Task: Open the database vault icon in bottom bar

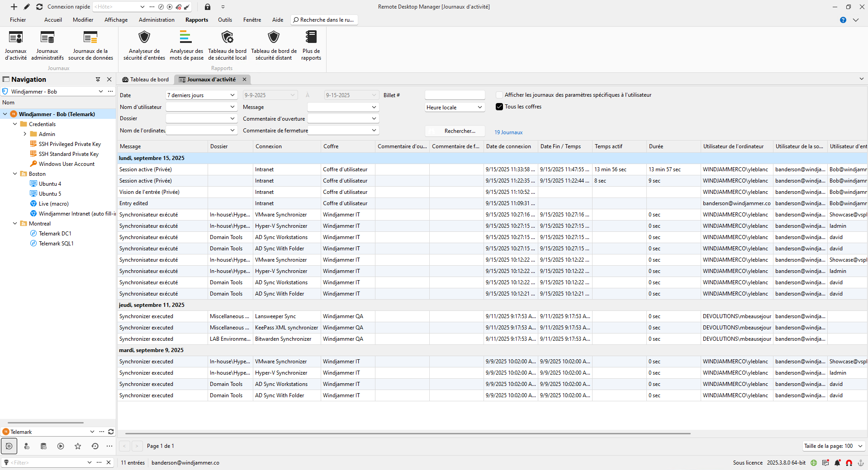Action: (x=43, y=446)
